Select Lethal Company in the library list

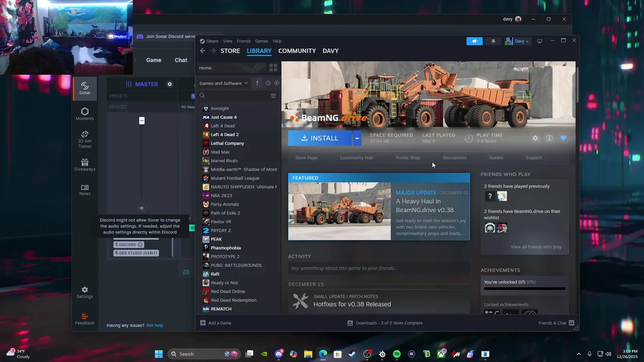[227, 143]
